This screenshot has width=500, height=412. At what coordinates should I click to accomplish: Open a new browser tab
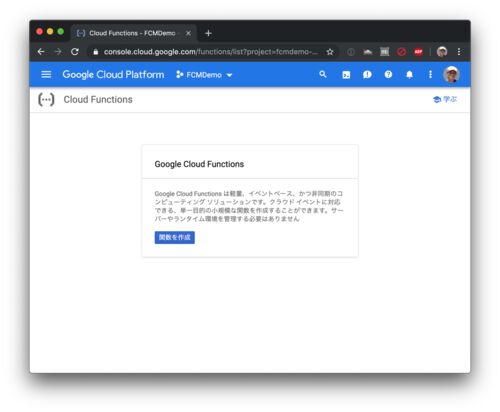[208, 33]
